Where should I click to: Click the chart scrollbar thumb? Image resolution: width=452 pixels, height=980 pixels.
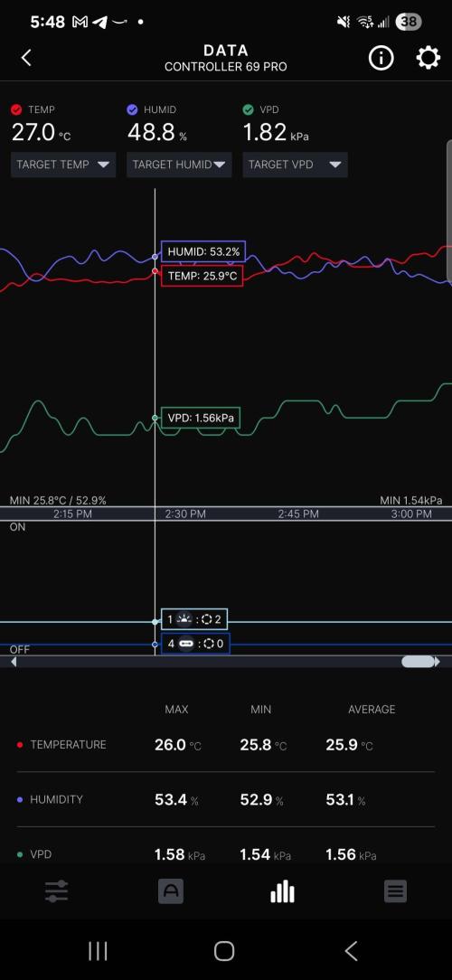click(x=419, y=662)
